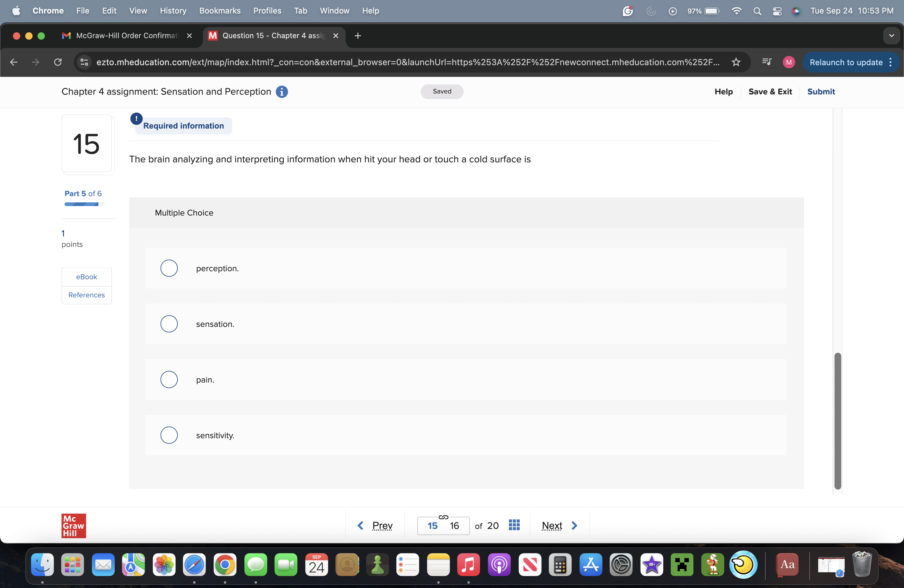This screenshot has width=904, height=588.
Task: Open the question grid navigator icon
Action: tap(514, 525)
